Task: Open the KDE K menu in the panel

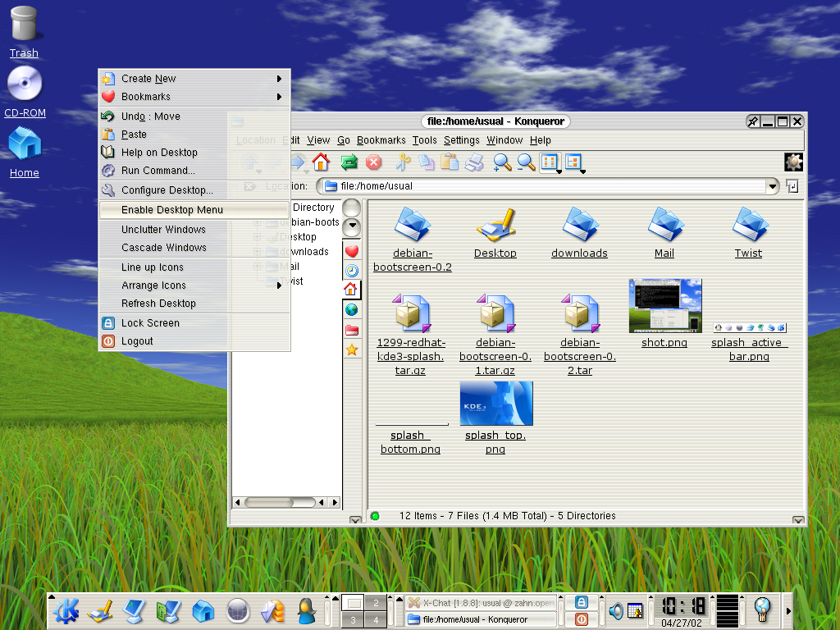Action: coord(66,610)
